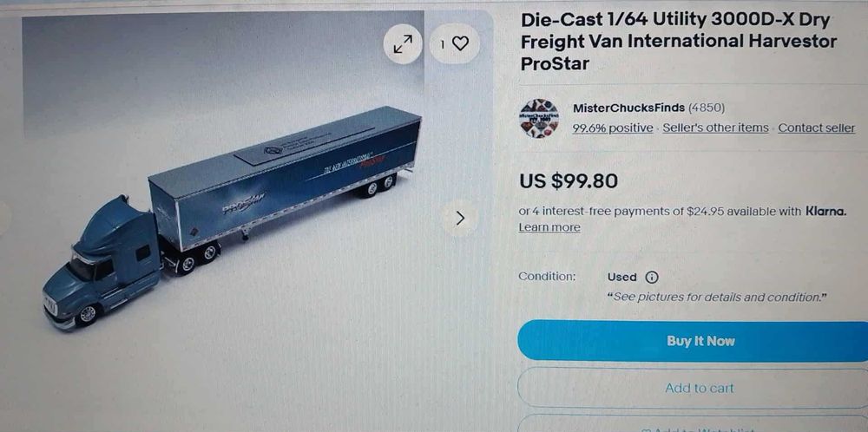Open MisterChucksFinds seller avatar

539,118
